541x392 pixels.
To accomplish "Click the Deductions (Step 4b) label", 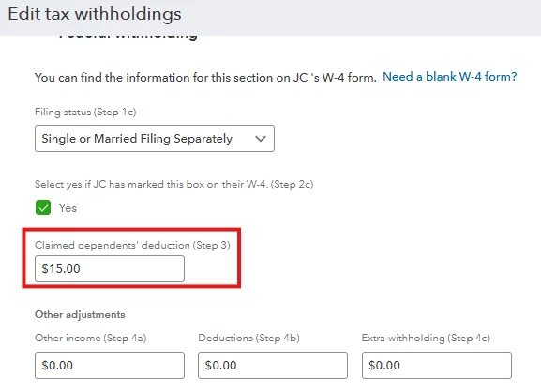I will click(x=248, y=338).
